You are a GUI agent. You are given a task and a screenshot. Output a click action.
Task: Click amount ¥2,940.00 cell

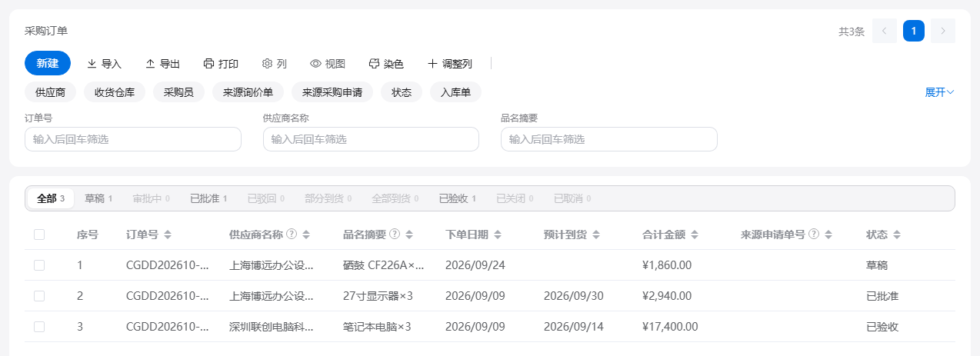coord(667,296)
